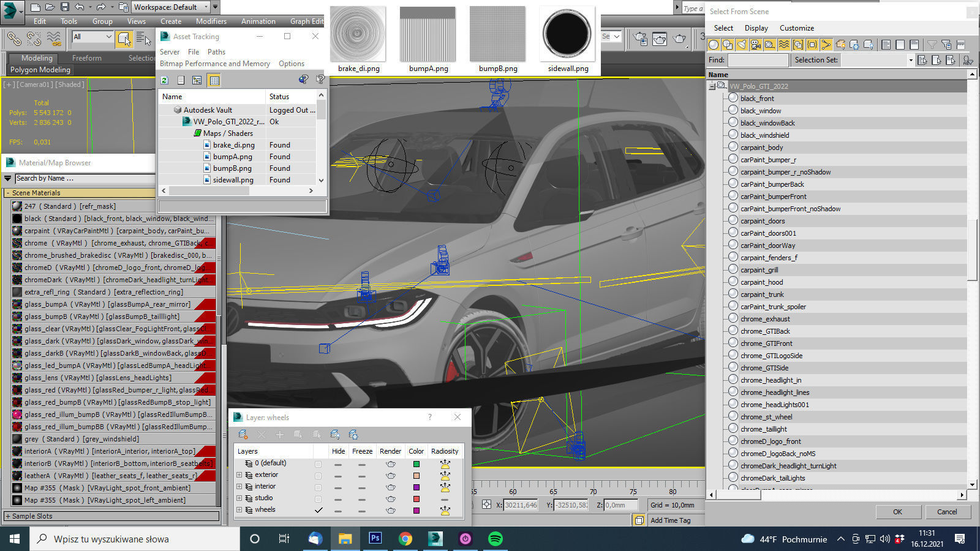Switch to the Freeform ribbon tab
This screenshot has width=980, height=551.
tap(87, 58)
